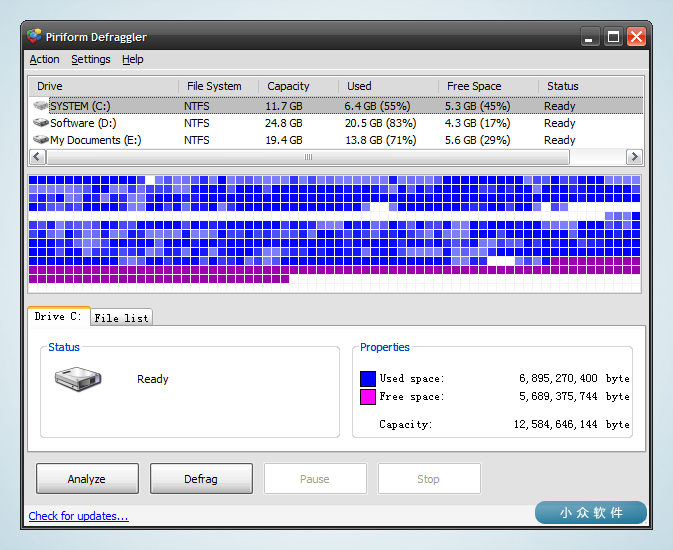Open the Settings menu
The width and height of the screenshot is (673, 550).
pos(90,59)
